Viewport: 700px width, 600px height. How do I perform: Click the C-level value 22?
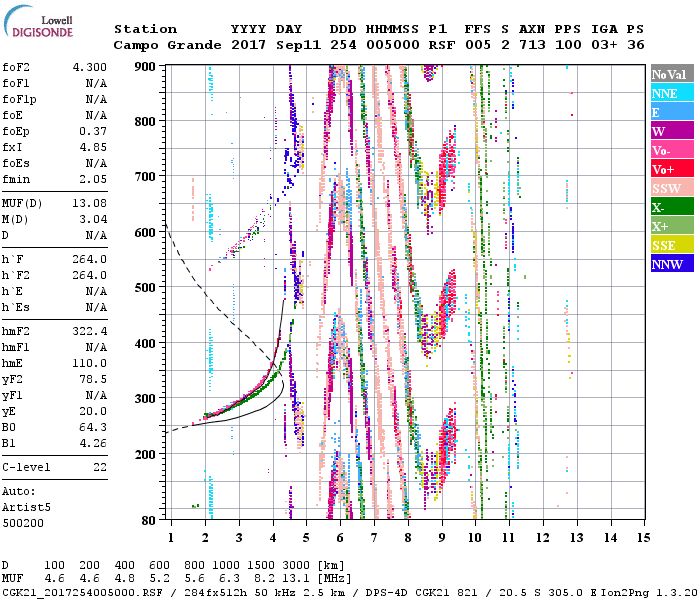pyautogui.click(x=100, y=467)
